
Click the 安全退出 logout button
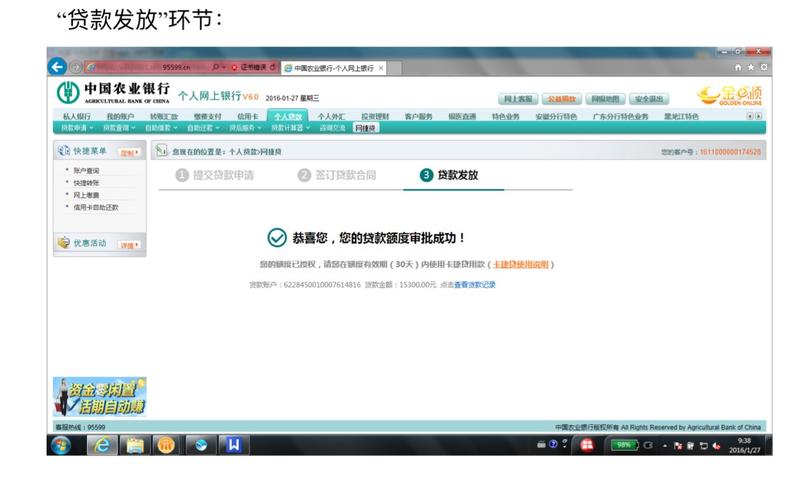tap(649, 99)
